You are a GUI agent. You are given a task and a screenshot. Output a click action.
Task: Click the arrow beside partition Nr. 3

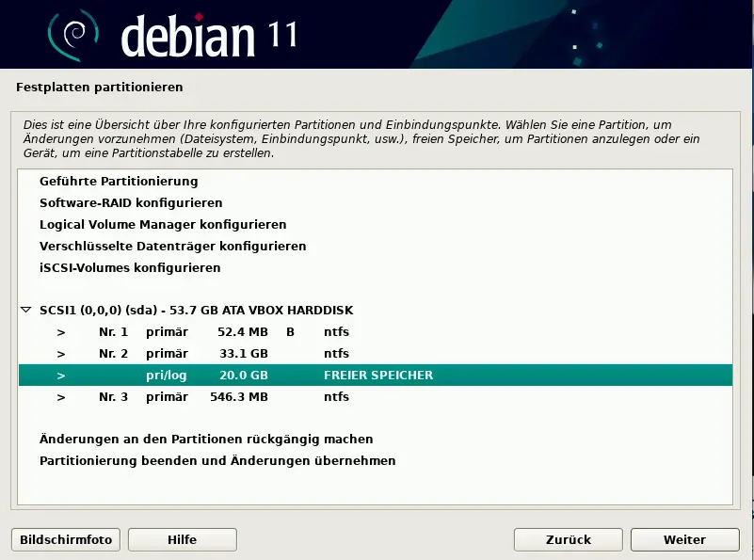click(x=61, y=397)
